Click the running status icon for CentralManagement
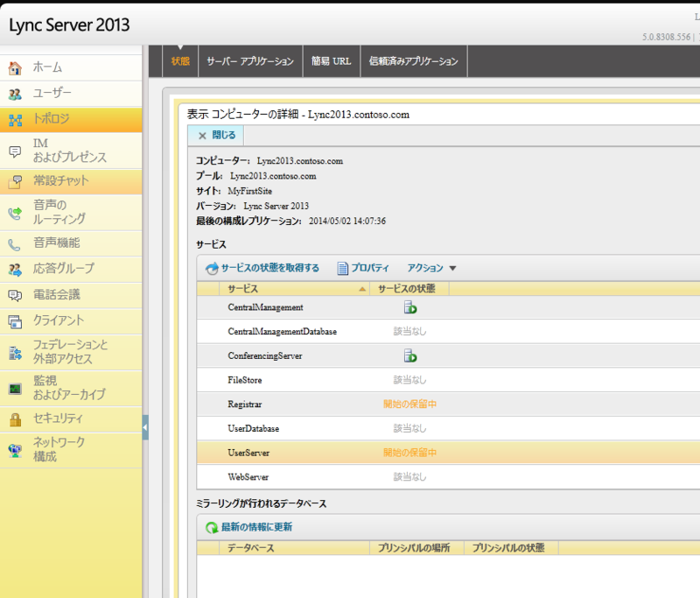Viewport: 700px width, 598px height. 410,307
